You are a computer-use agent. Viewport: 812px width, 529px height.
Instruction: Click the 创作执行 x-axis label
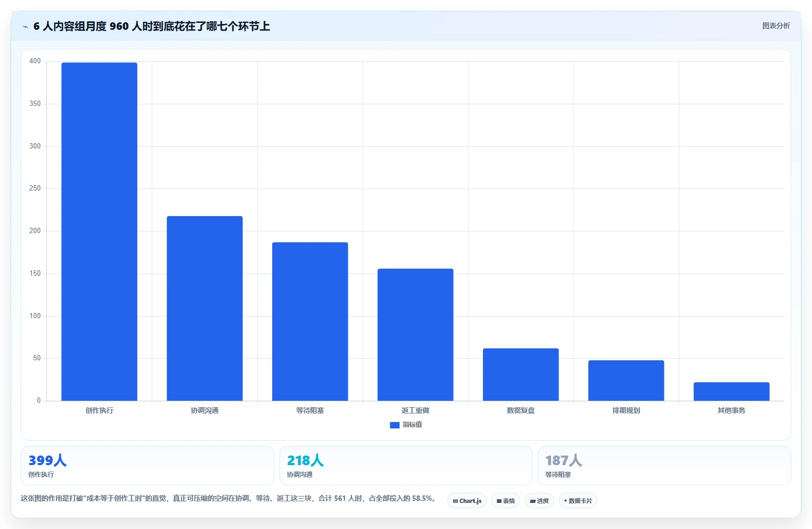pos(99,410)
